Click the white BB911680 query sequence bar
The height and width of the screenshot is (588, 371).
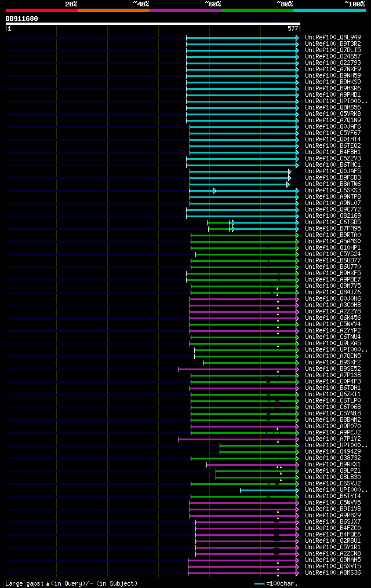[152, 24]
